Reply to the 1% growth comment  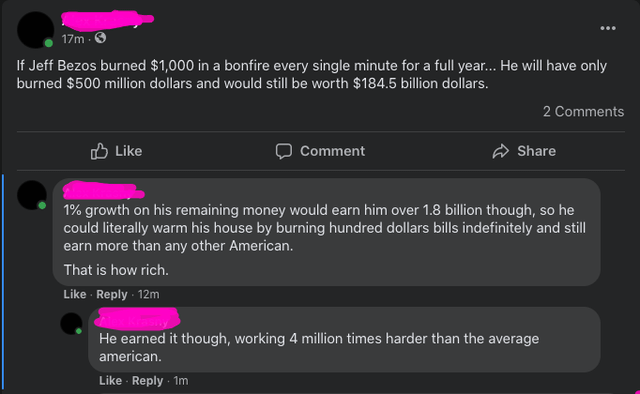(x=112, y=294)
